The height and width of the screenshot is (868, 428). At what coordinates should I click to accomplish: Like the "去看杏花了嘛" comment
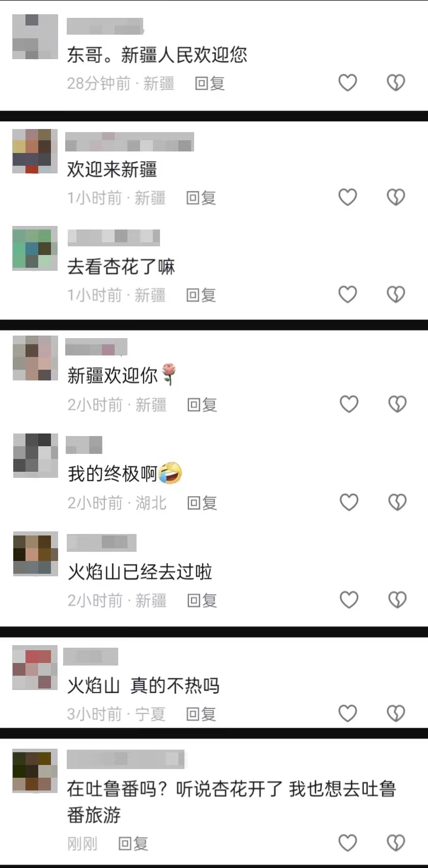(348, 294)
